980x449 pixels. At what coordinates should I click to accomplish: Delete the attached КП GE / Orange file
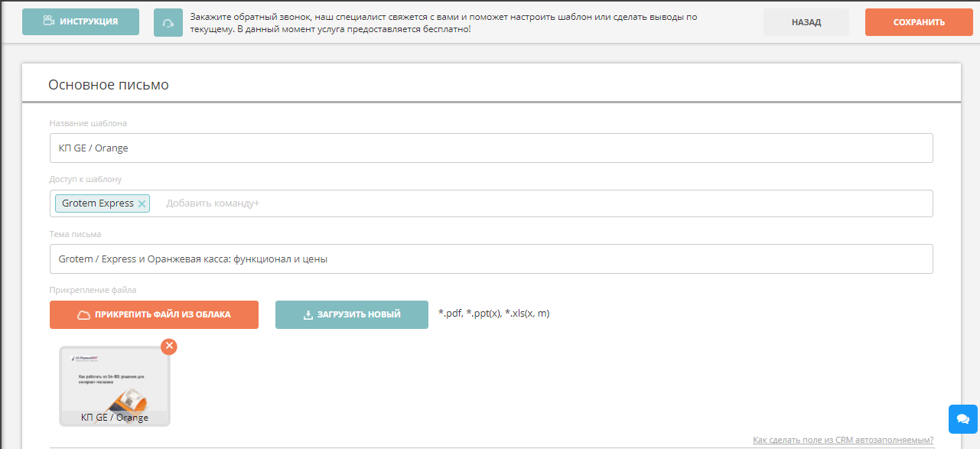click(169, 346)
